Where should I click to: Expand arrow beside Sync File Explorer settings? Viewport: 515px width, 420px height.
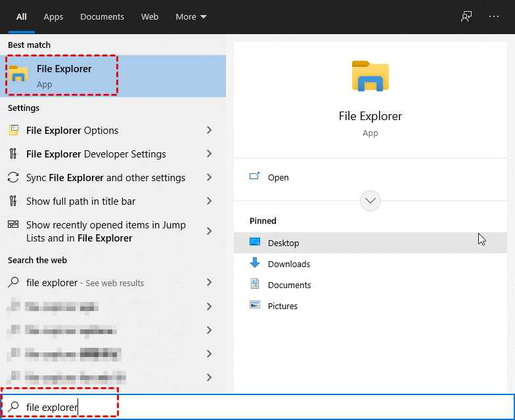click(x=210, y=178)
